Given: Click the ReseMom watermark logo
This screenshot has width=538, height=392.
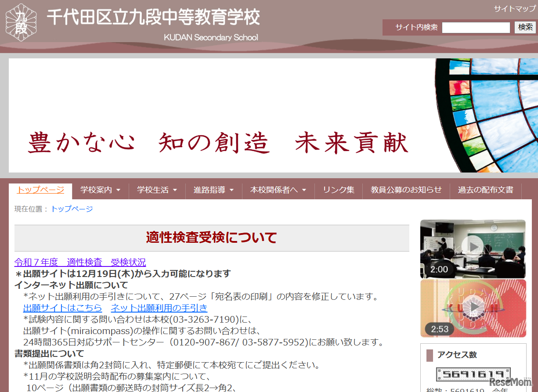Looking at the screenshot, I should pyautogui.click(x=511, y=381).
